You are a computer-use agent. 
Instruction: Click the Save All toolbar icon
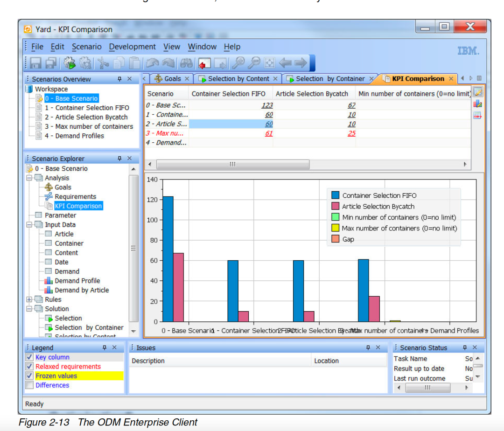pyautogui.click(x=51, y=63)
